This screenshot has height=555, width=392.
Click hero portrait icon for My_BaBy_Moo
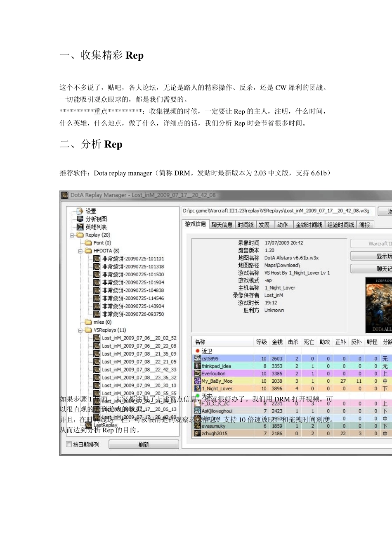[198, 381]
